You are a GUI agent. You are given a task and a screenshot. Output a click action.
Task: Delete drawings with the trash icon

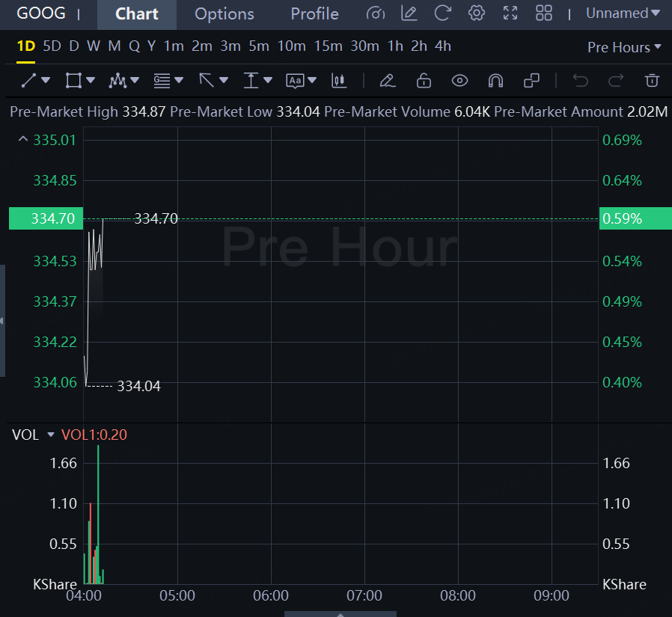point(652,80)
